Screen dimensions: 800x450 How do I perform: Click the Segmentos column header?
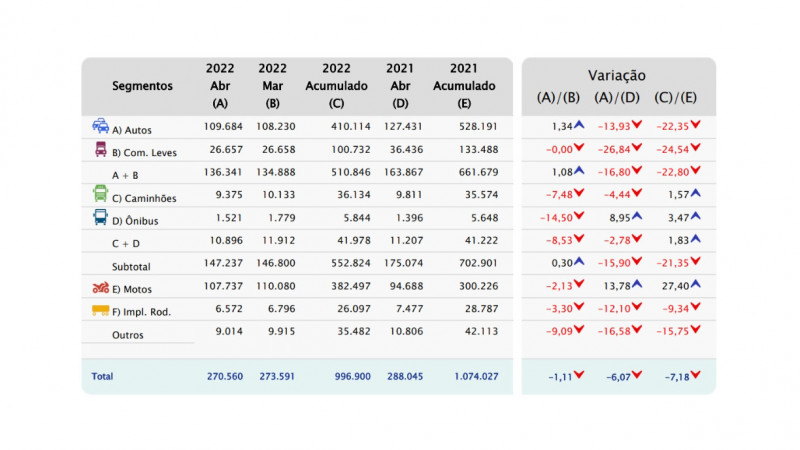coord(142,87)
